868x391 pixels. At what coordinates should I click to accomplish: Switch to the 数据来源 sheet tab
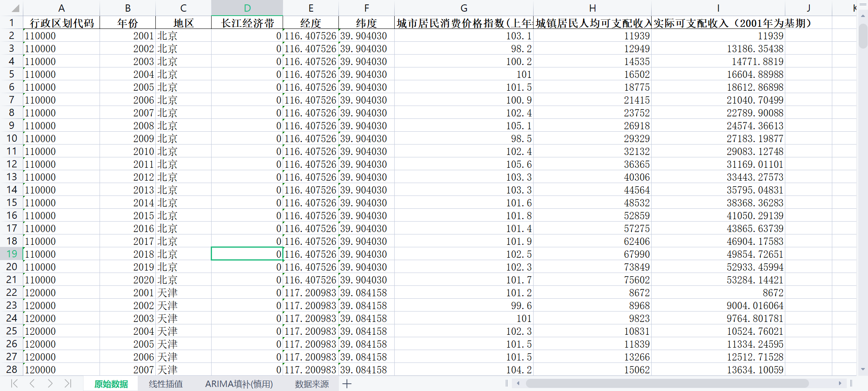pos(312,384)
